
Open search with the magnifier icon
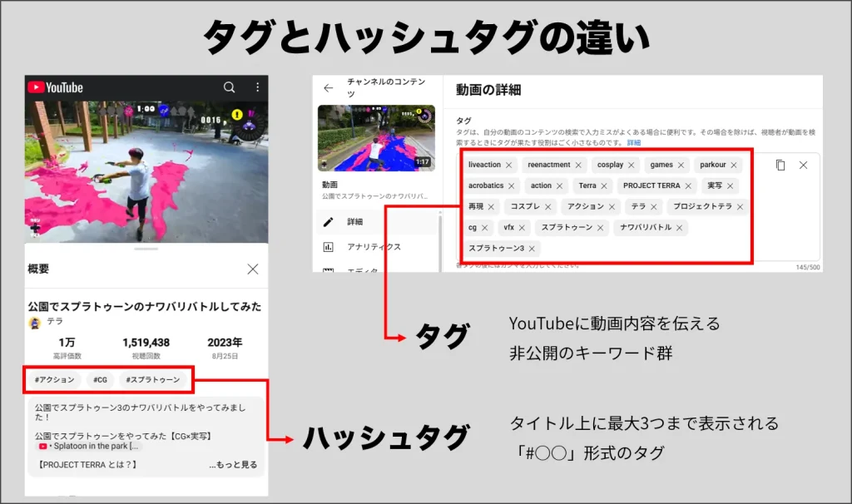click(230, 87)
